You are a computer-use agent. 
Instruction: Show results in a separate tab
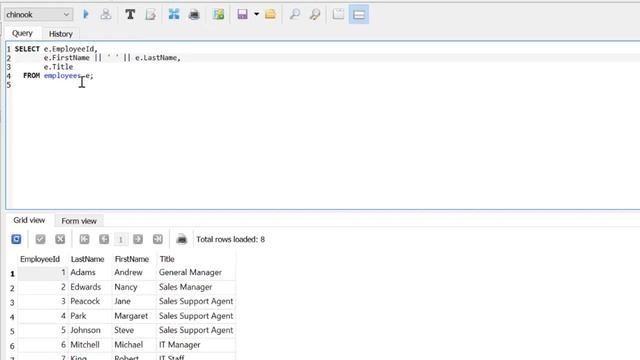[338, 14]
